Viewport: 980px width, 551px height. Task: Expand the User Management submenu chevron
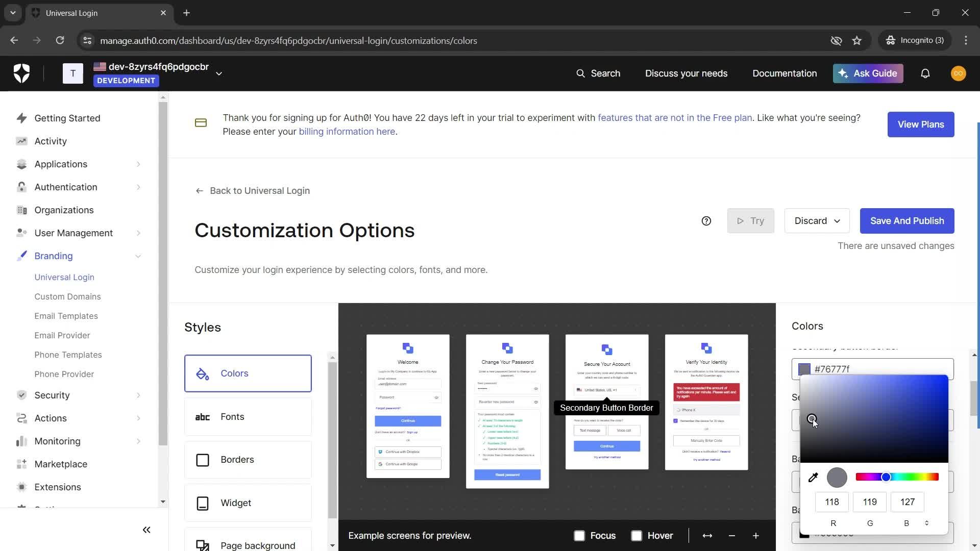coord(138,233)
